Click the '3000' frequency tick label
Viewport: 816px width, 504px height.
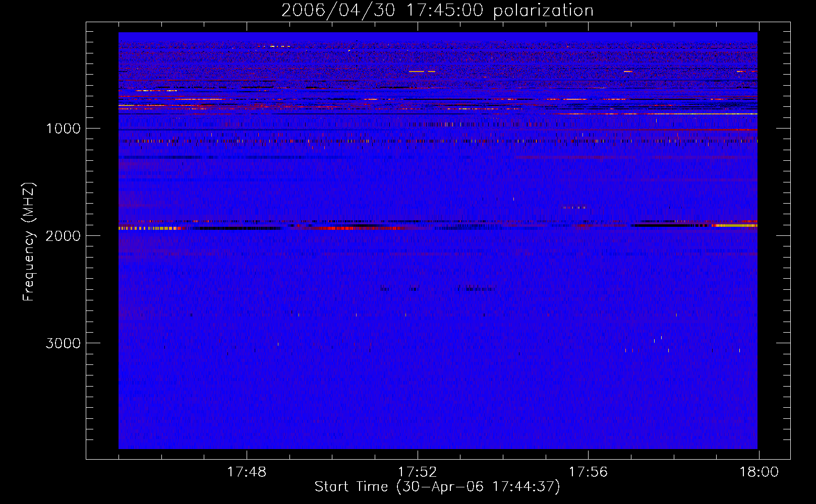(63, 343)
